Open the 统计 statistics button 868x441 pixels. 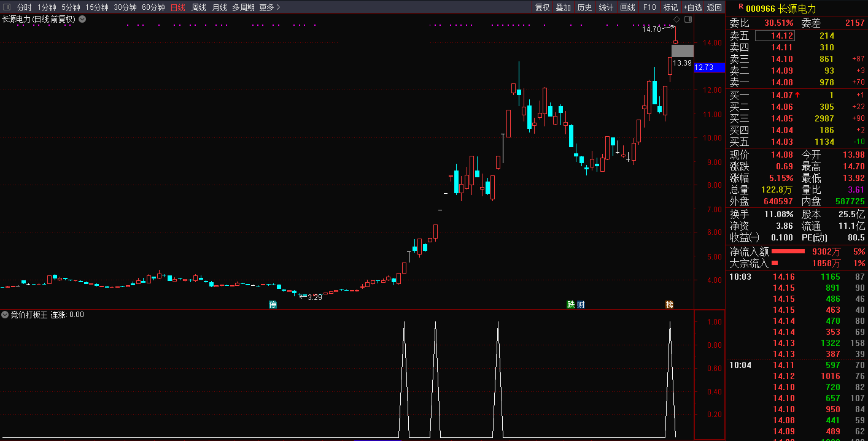[606, 7]
